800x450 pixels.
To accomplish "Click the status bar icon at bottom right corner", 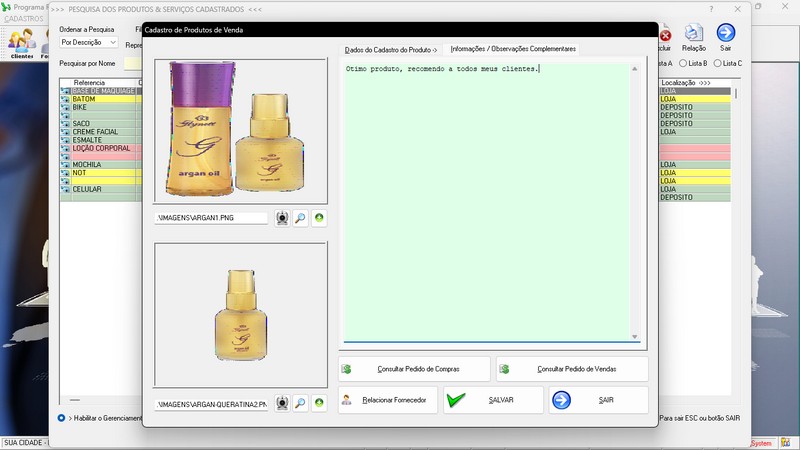I will 785,443.
